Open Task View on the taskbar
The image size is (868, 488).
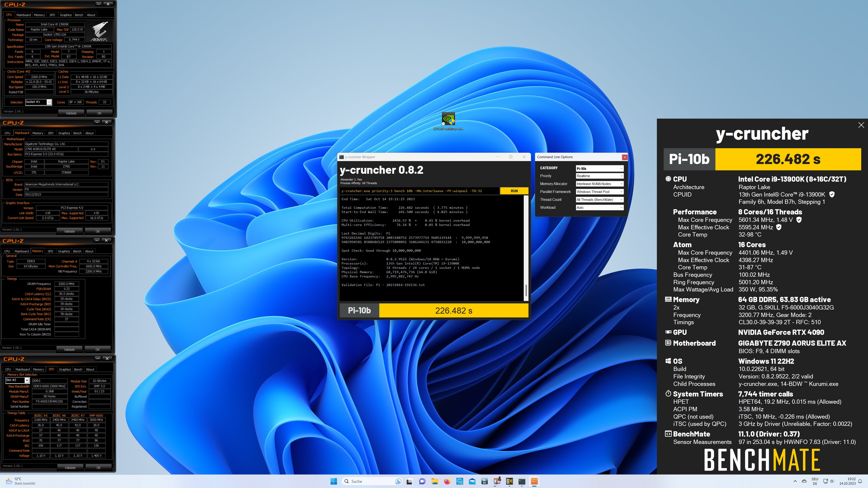[x=409, y=481]
